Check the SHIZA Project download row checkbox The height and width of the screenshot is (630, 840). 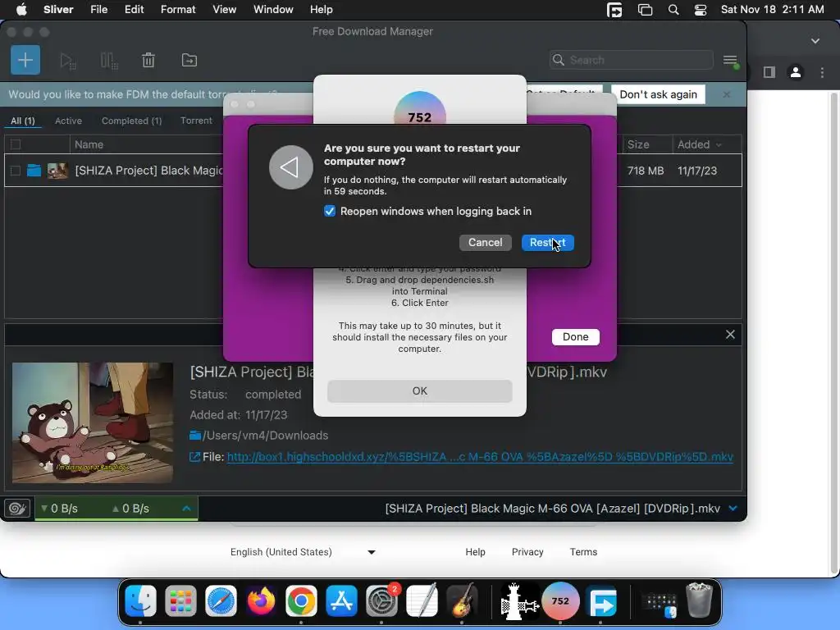(16, 171)
